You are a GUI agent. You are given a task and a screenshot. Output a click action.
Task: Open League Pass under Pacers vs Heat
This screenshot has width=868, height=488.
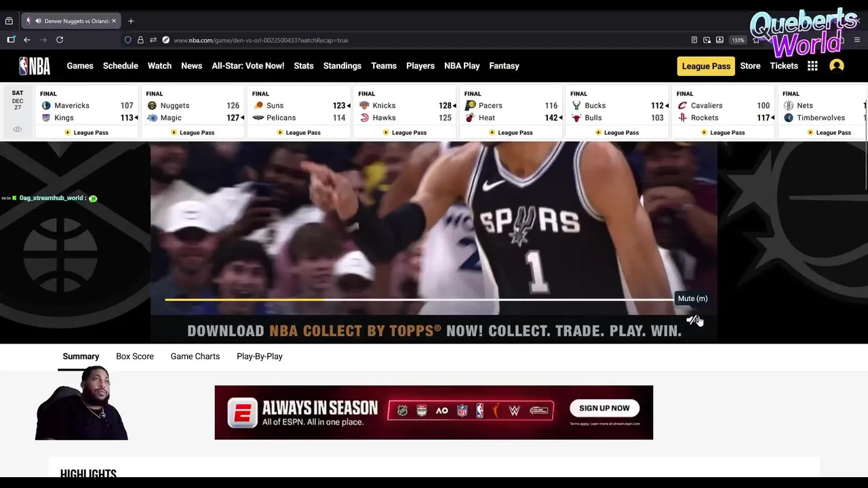[x=511, y=133]
